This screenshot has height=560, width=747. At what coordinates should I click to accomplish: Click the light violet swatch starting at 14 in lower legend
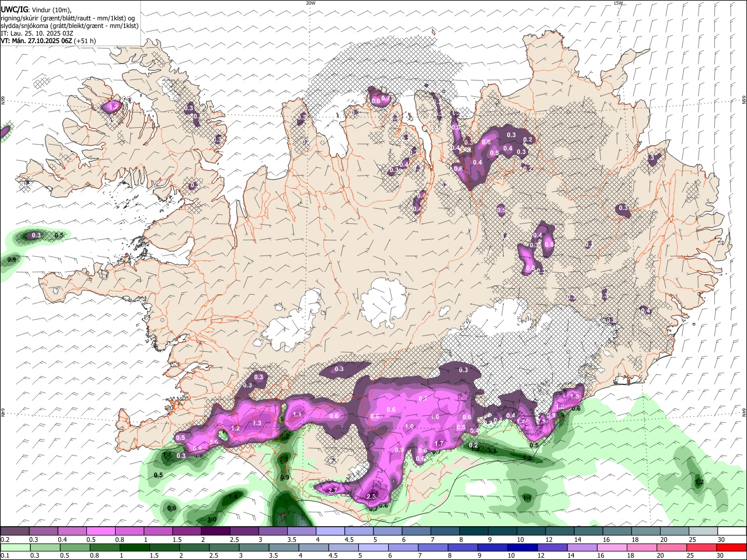[582, 547]
